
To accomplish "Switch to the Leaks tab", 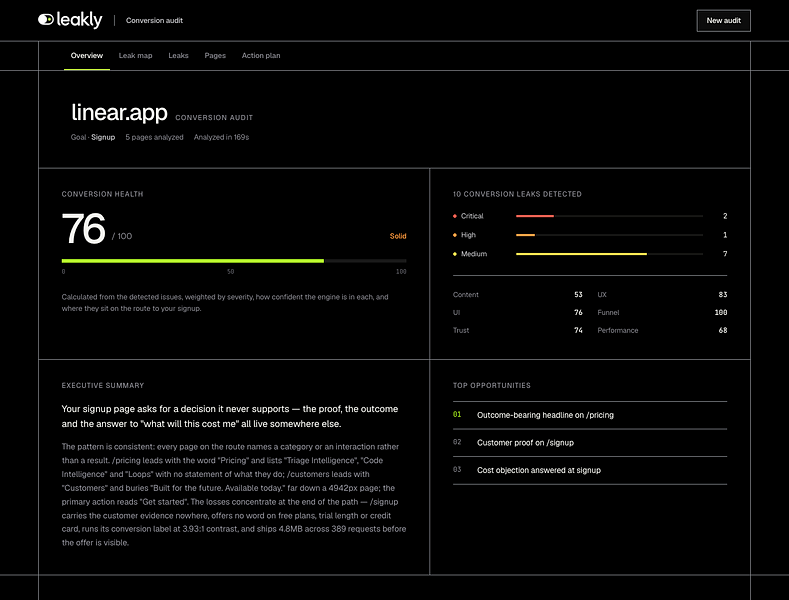I will click(178, 55).
